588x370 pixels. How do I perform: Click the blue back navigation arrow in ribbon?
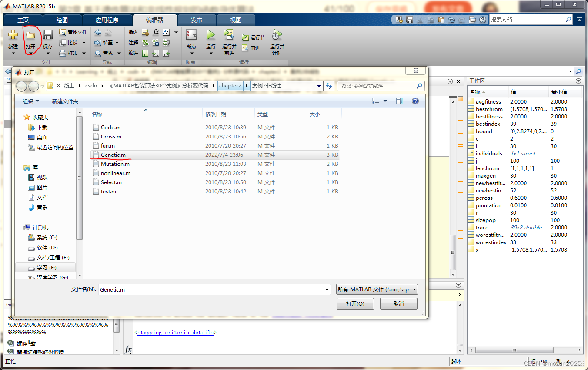pyautogui.click(x=98, y=32)
